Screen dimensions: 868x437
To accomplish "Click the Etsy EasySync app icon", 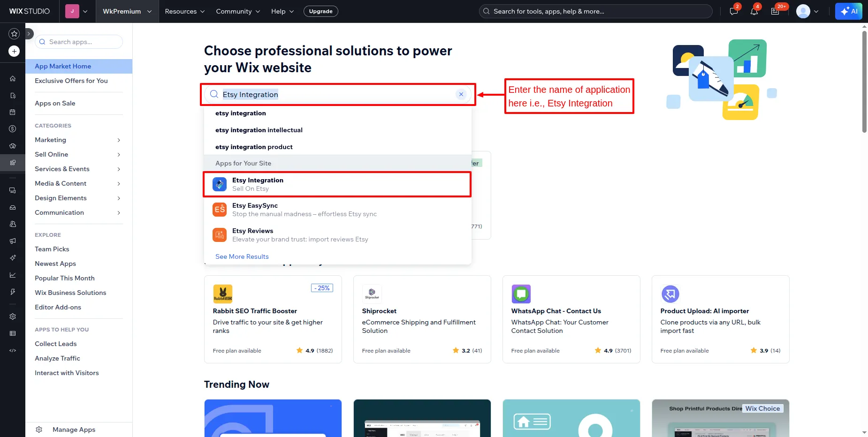I will point(219,210).
